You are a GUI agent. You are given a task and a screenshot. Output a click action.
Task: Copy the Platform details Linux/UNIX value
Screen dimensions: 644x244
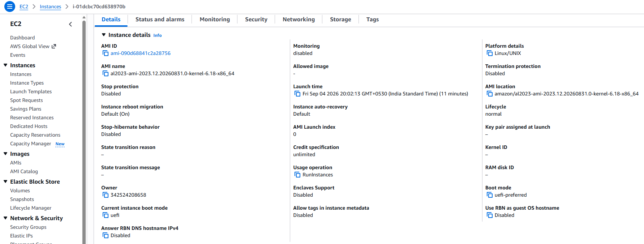[490, 53]
